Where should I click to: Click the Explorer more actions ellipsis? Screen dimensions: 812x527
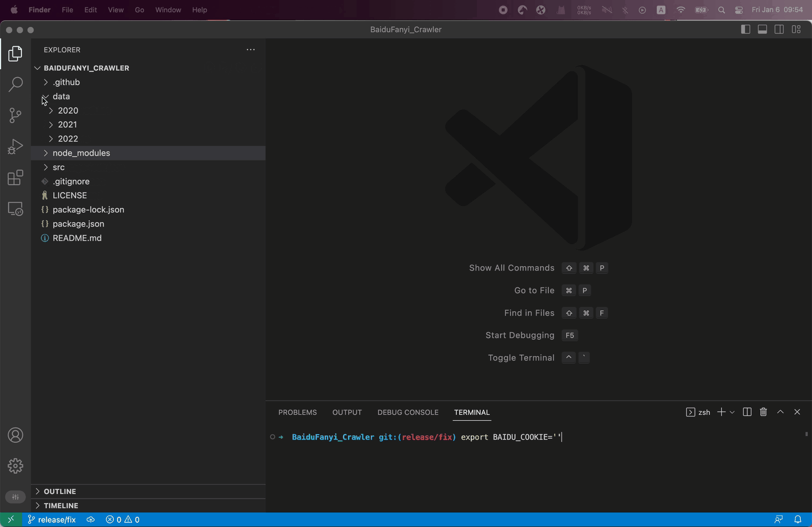tap(251, 50)
